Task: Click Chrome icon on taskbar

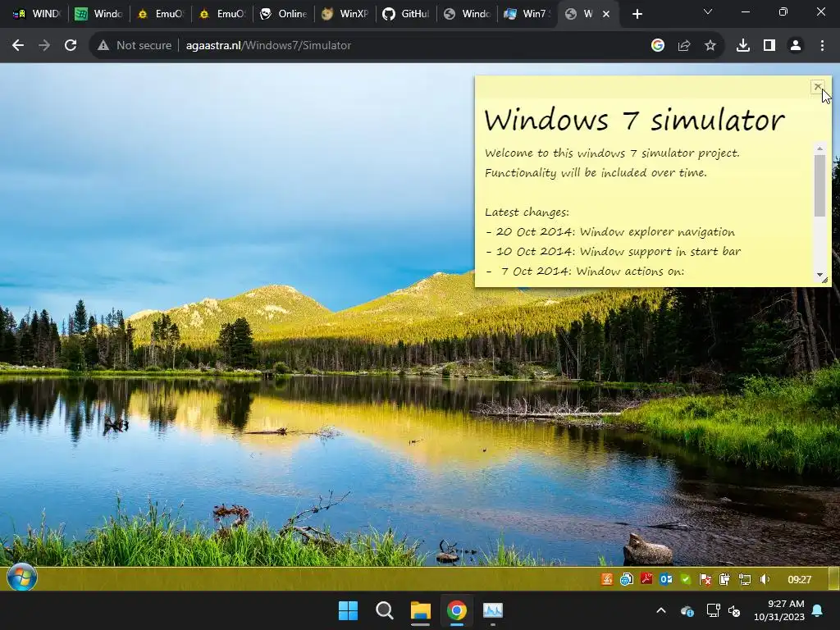Action: [456, 610]
